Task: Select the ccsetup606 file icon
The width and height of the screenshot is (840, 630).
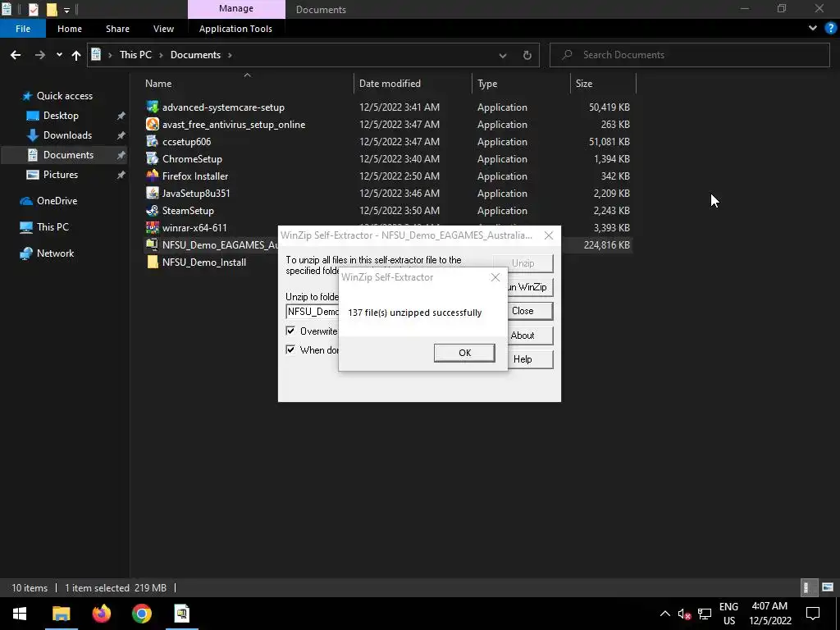Action: pyautogui.click(x=153, y=141)
